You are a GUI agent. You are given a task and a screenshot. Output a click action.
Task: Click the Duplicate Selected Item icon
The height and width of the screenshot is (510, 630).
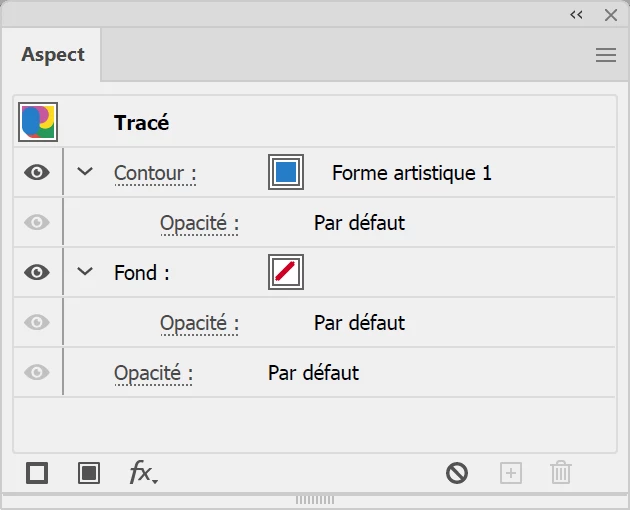click(511, 473)
